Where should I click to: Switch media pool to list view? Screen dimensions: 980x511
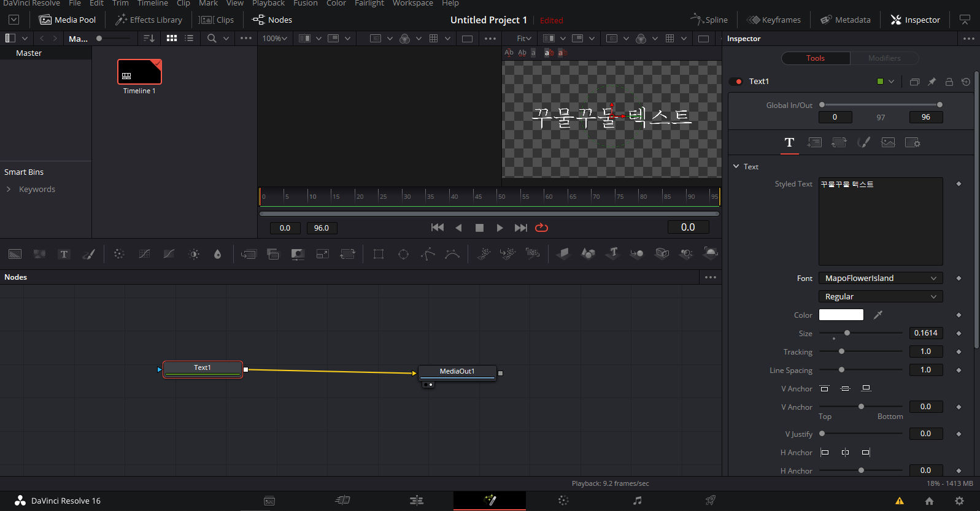click(x=189, y=38)
